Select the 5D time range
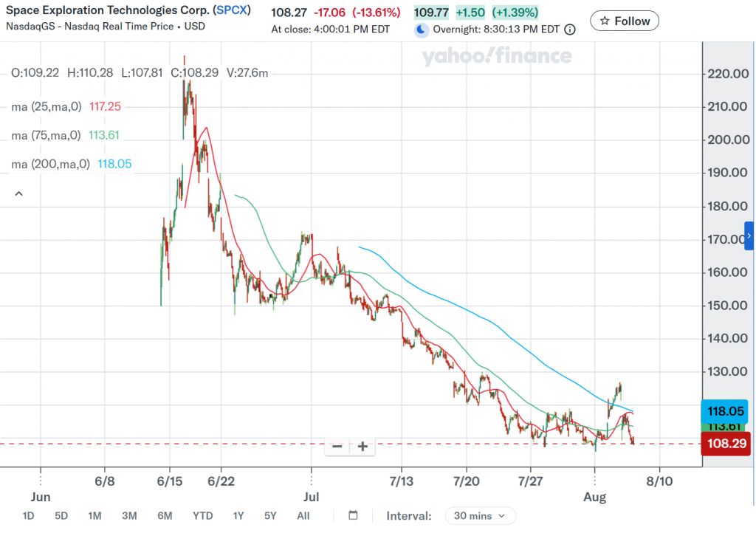Screen dimensions: 756x533 pos(61,515)
